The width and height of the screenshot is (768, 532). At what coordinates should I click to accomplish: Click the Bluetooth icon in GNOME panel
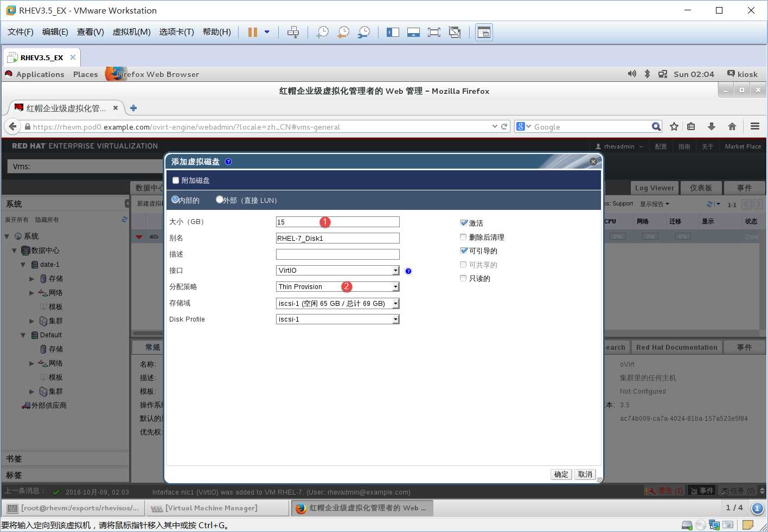647,74
